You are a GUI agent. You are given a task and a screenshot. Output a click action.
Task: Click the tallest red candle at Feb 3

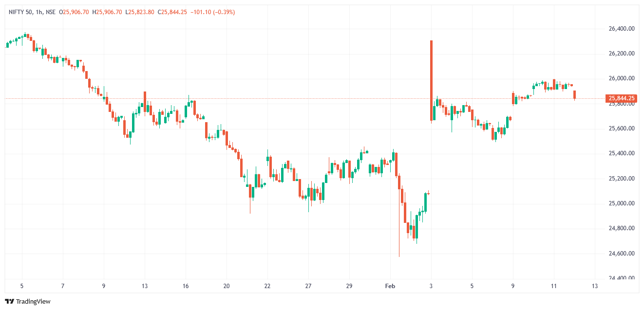coord(432,80)
